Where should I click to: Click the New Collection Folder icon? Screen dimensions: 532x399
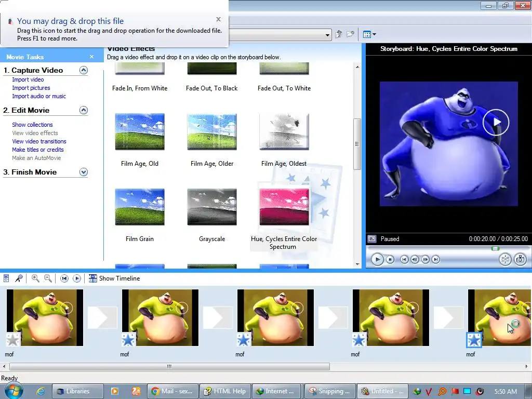351,34
